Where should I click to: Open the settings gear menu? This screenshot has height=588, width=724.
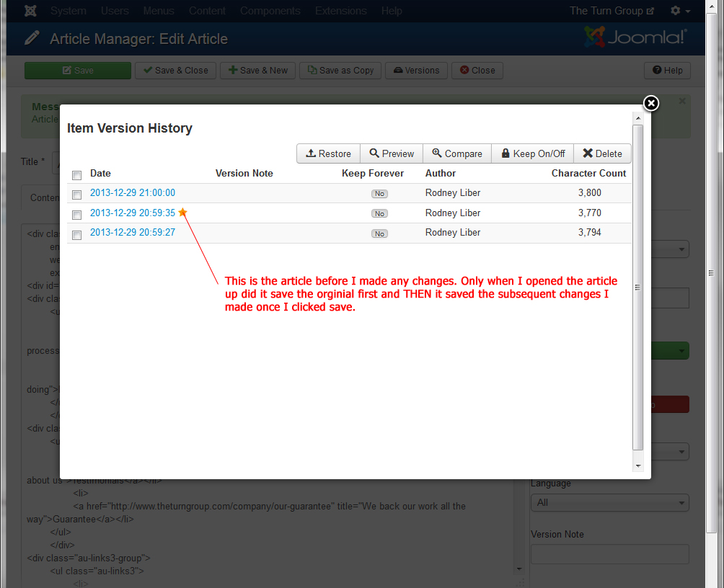pos(679,11)
